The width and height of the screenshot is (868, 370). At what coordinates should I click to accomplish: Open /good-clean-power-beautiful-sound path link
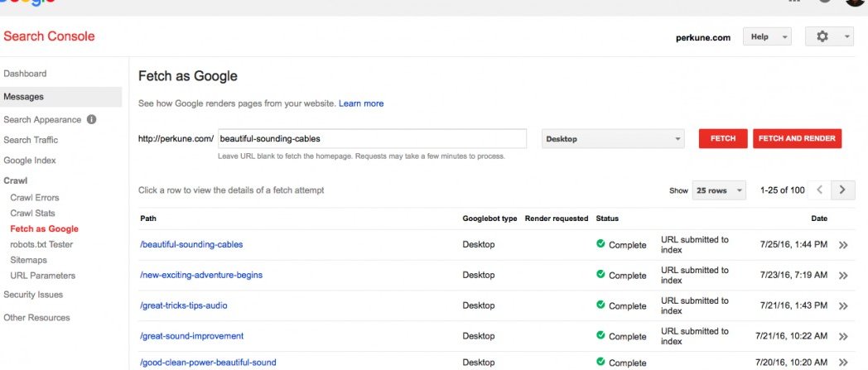[208, 363]
